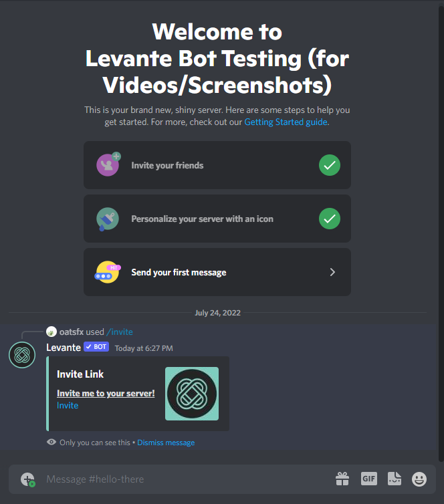Click the /invite command mention
The height and width of the screenshot is (504, 444).
120,332
